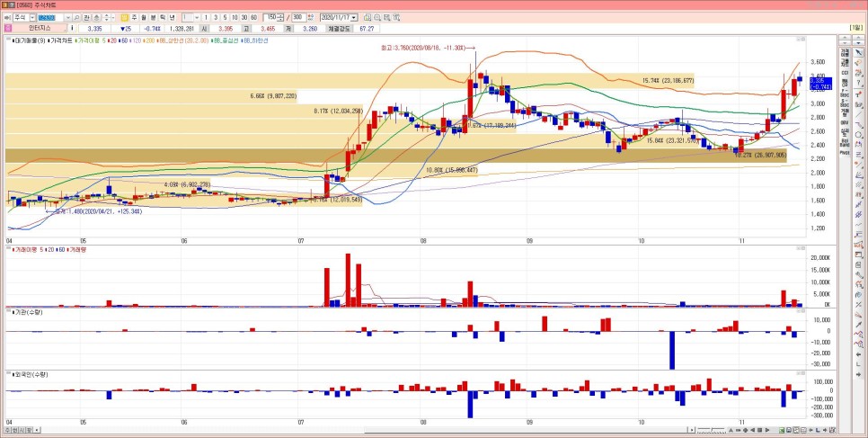Click the total bars 300 input field
The width and height of the screenshot is (868, 438).
pos(298,17)
